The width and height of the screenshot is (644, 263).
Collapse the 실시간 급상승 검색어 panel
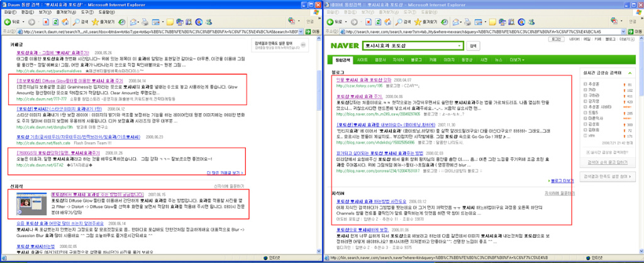(630, 73)
